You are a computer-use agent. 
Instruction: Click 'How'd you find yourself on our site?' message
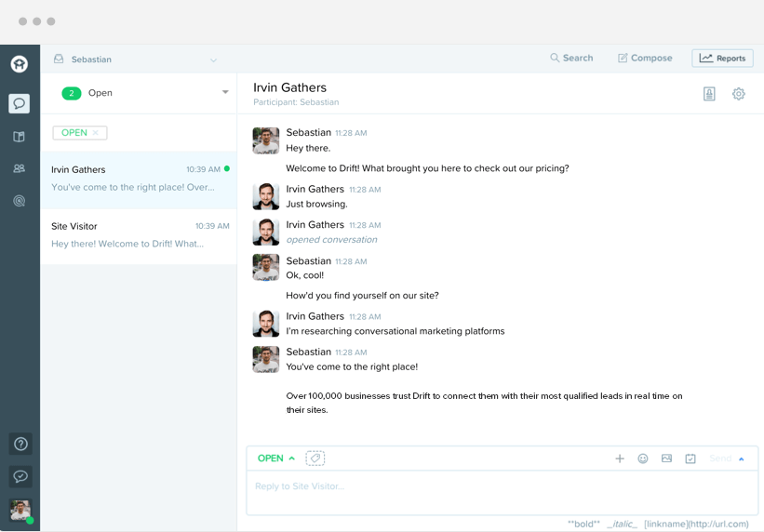[362, 296]
